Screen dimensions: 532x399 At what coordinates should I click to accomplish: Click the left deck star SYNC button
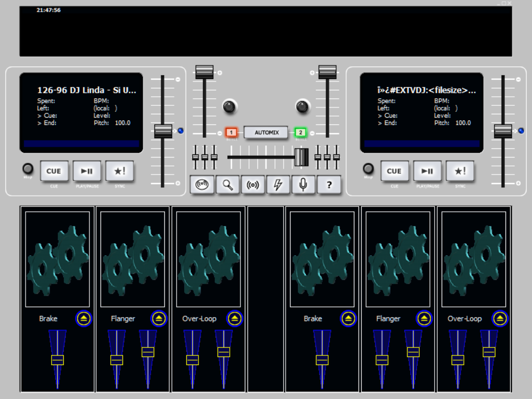[120, 171]
